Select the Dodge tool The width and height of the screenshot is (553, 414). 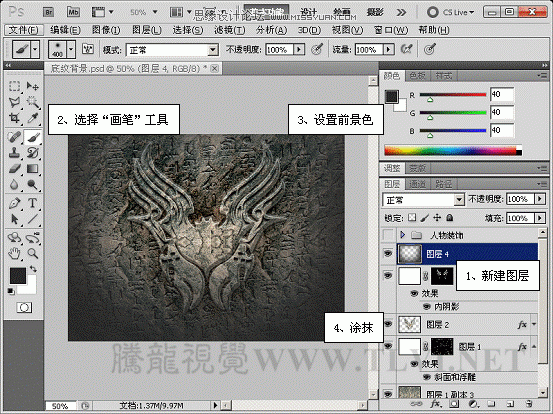click(33, 184)
